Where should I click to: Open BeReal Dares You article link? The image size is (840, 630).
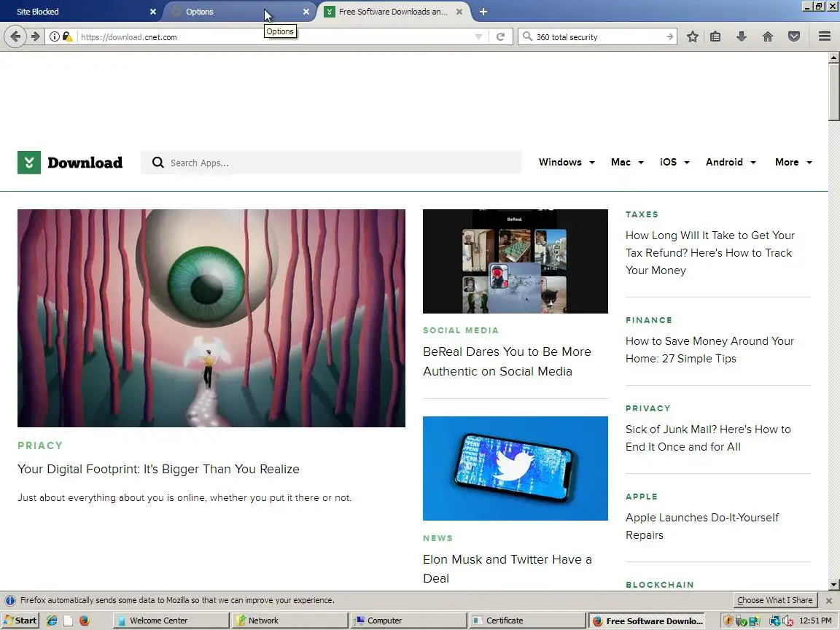pyautogui.click(x=507, y=361)
